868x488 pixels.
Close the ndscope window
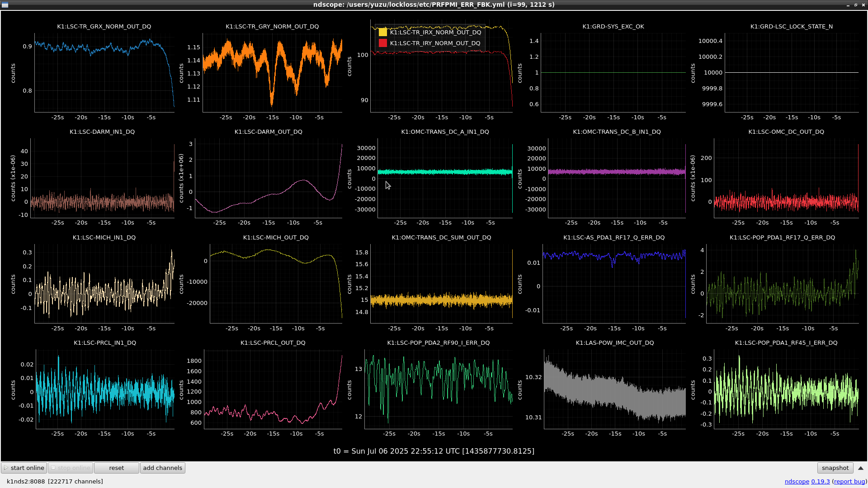[863, 5]
